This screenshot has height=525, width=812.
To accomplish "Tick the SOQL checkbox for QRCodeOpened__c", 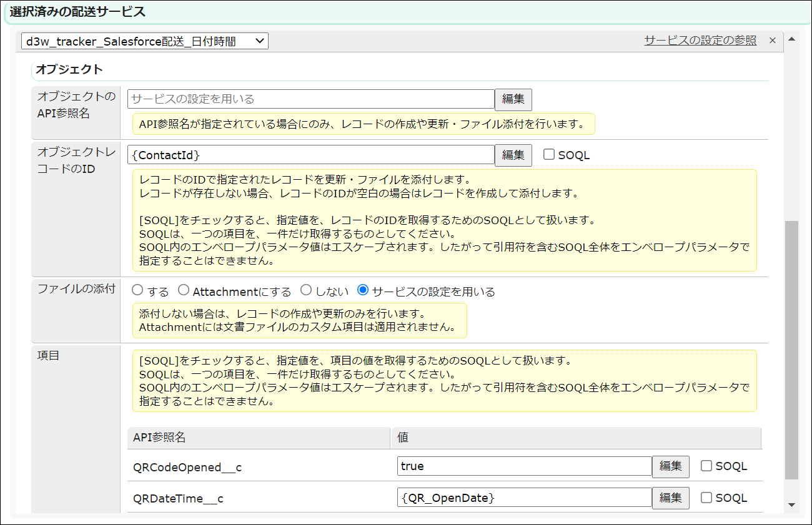I will coord(706,466).
